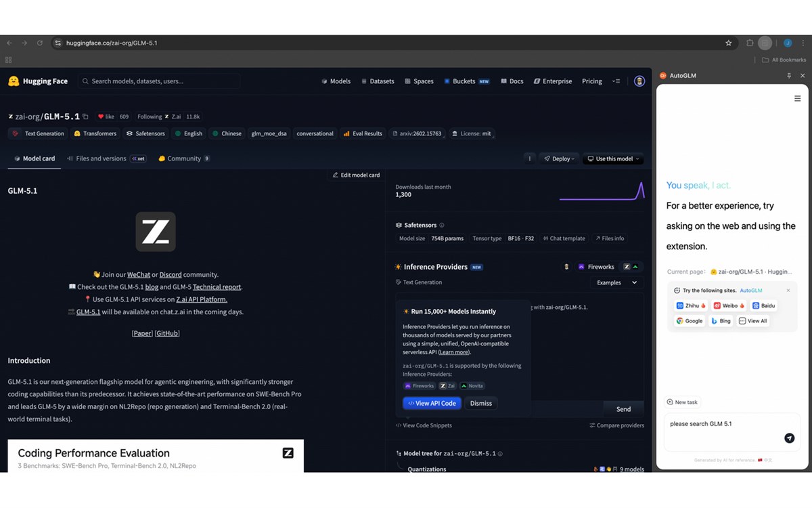The width and height of the screenshot is (812, 508).
Task: Open Zhihu from AutoGLM suggested sites
Action: (692, 305)
